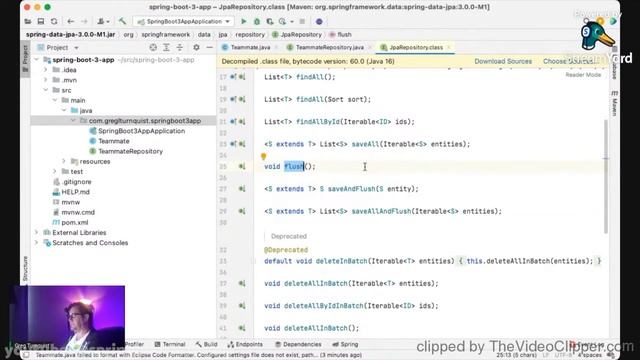Open the Build tool window
Viewport: 640px width, 360px height.
(207, 344)
